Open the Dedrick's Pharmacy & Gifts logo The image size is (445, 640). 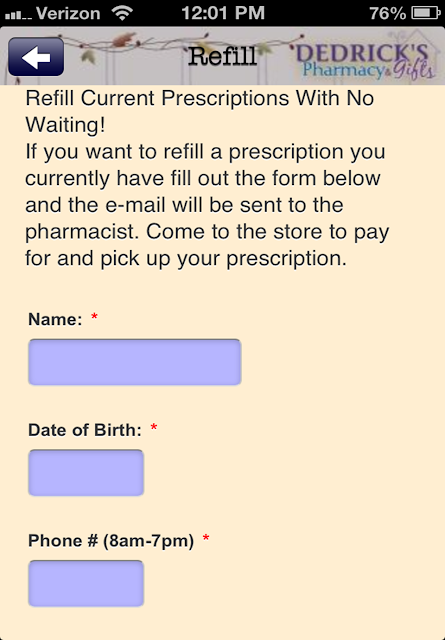tap(363, 60)
